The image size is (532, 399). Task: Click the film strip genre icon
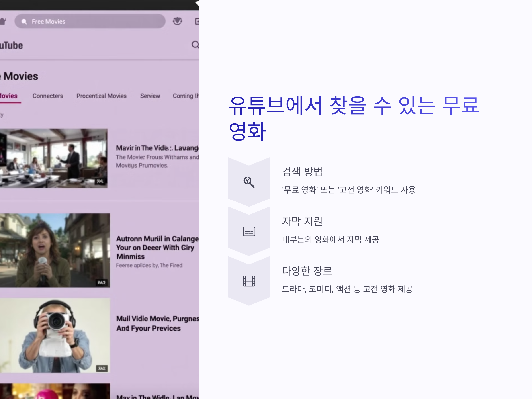[x=249, y=281]
